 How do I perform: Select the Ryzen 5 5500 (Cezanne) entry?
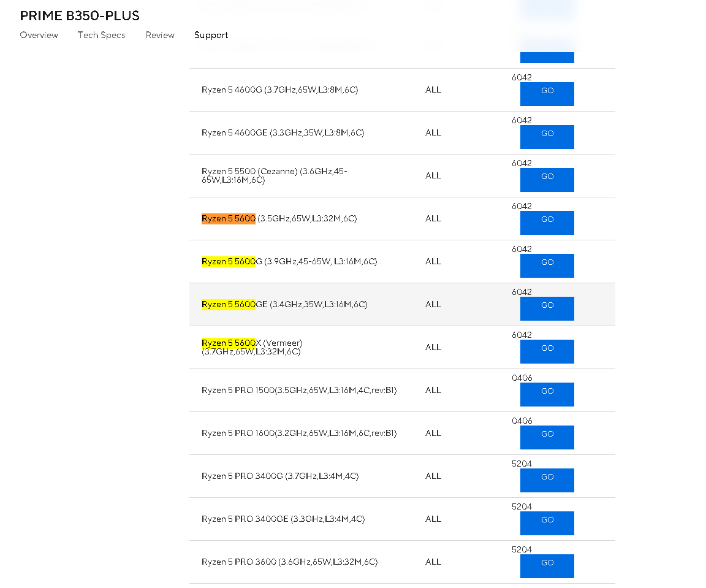(x=274, y=175)
